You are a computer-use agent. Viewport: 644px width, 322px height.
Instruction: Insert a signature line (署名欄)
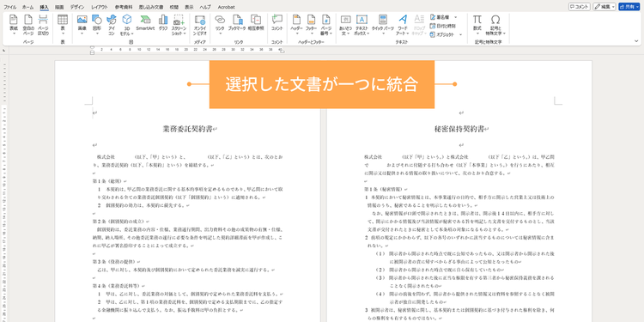pyautogui.click(x=440, y=17)
